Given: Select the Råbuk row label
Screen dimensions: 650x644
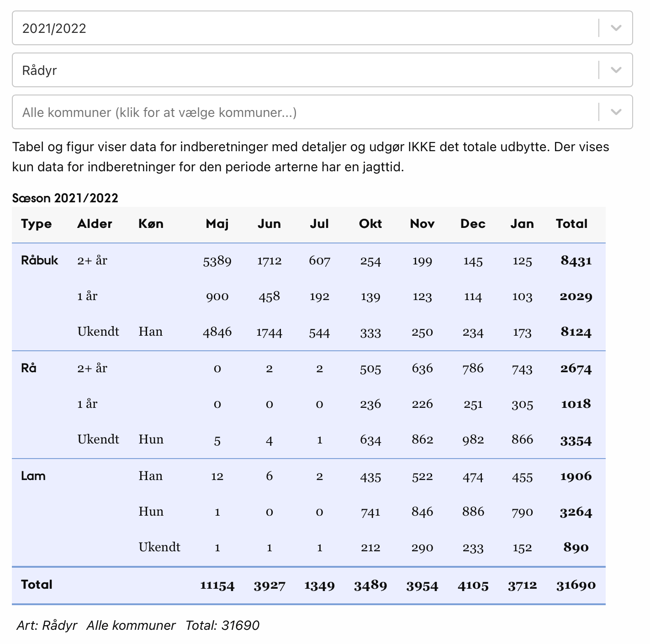Looking at the screenshot, I should (40, 260).
